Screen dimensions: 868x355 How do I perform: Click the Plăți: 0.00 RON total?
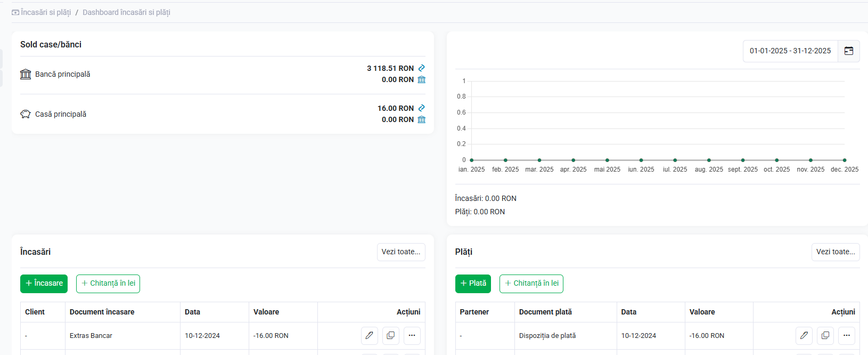click(x=480, y=212)
